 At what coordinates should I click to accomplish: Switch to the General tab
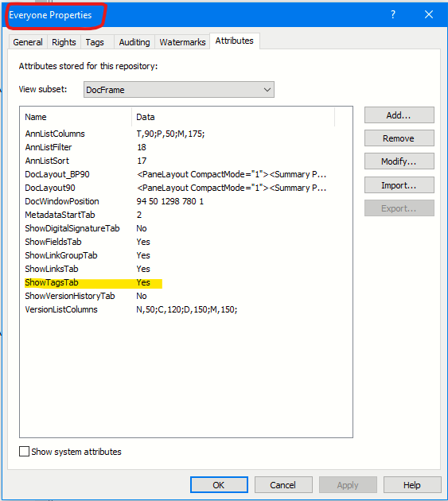(x=28, y=42)
